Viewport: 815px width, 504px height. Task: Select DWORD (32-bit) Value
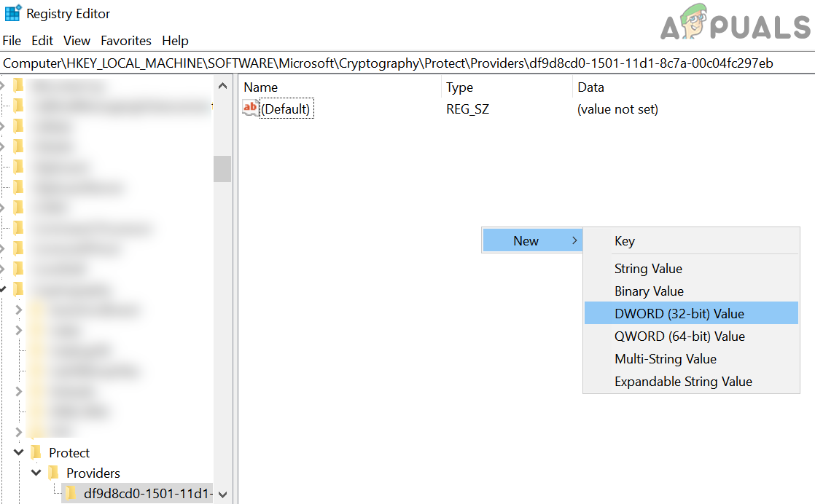(x=691, y=313)
